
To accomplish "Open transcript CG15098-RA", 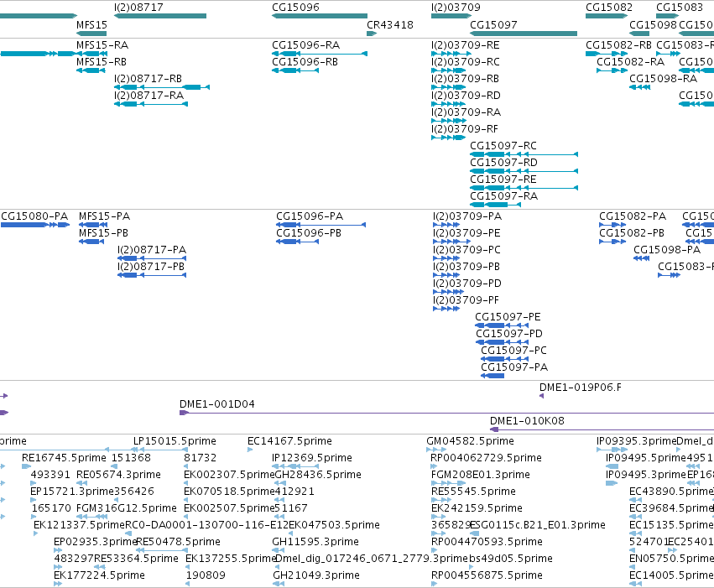I will [x=640, y=87].
